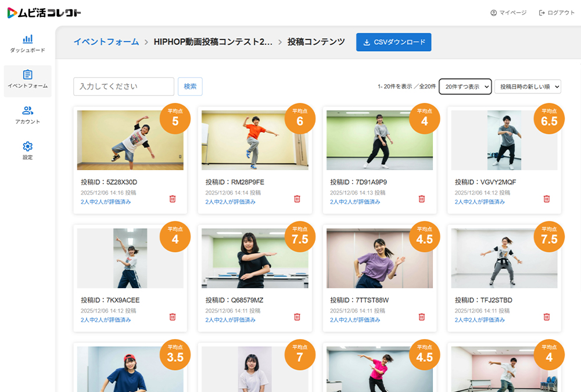
Task: Open the 2人中2人が評価済み link for 7D91A9P9
Action: pos(355,202)
